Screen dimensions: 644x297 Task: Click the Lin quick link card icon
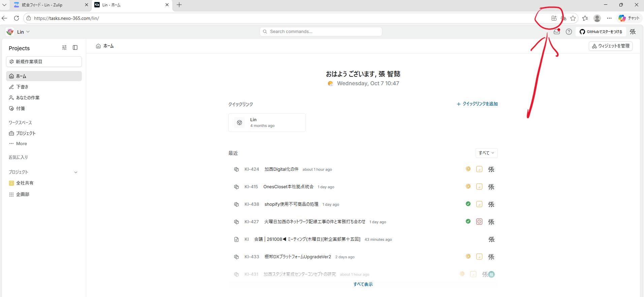(x=239, y=123)
